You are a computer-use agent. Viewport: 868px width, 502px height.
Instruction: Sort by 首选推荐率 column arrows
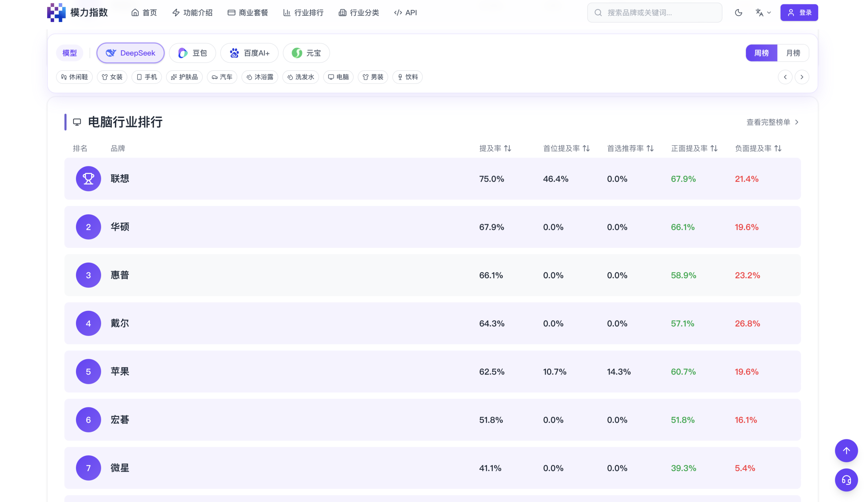[650, 149]
